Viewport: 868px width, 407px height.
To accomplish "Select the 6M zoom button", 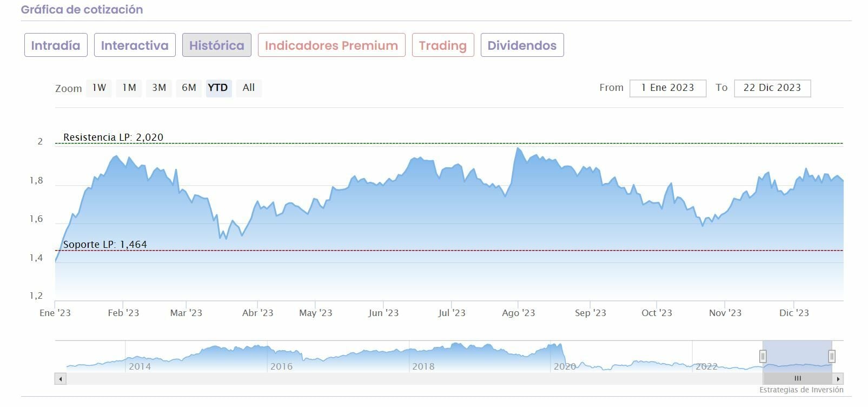I will click(189, 88).
